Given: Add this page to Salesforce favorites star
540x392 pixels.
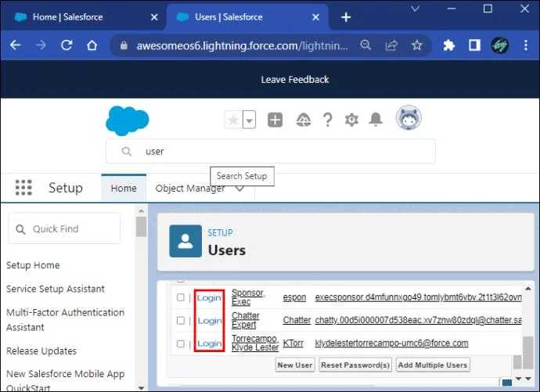Looking at the screenshot, I should (233, 120).
